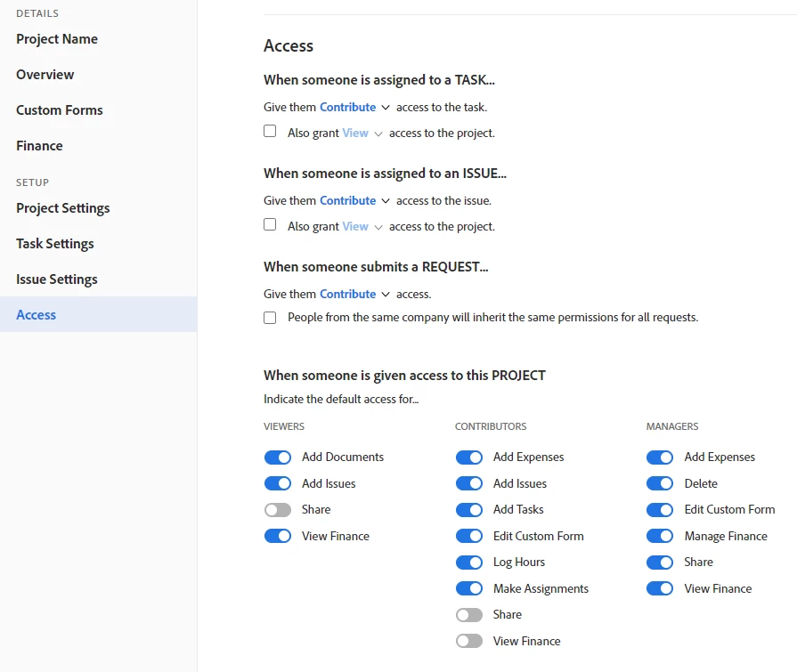Click the MANAGERS column heading
Screen dimensions: 797x672
point(672,426)
